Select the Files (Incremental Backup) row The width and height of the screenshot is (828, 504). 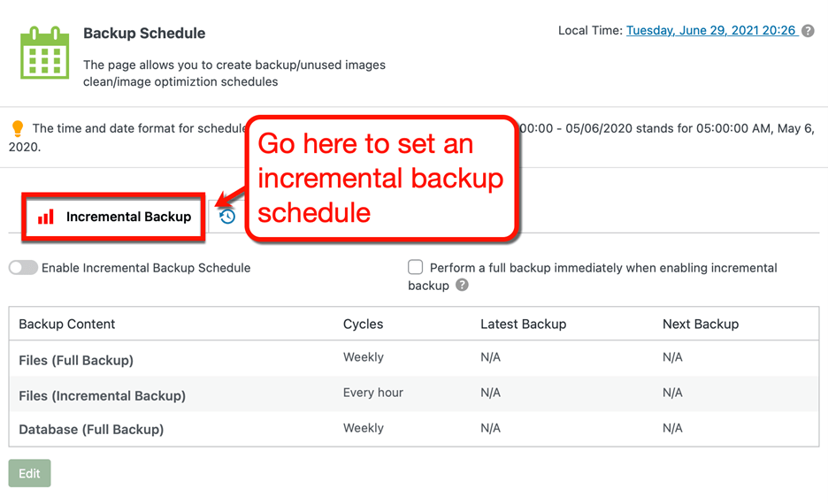tap(414, 393)
